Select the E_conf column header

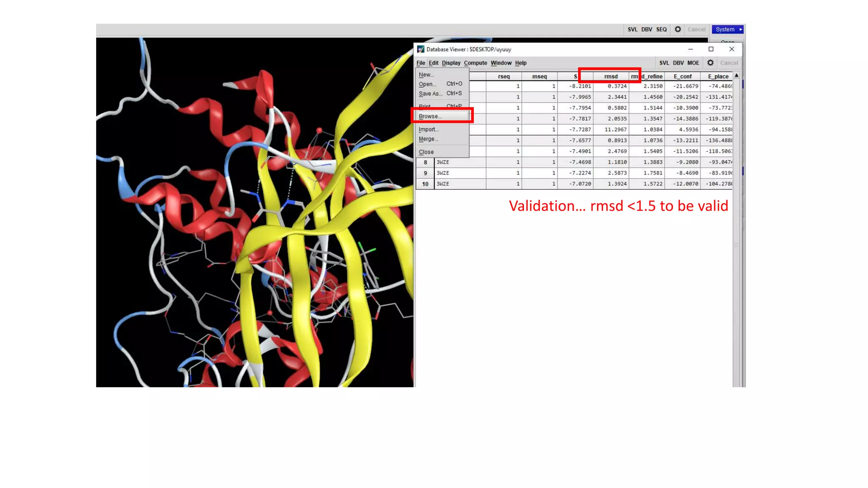tap(682, 76)
